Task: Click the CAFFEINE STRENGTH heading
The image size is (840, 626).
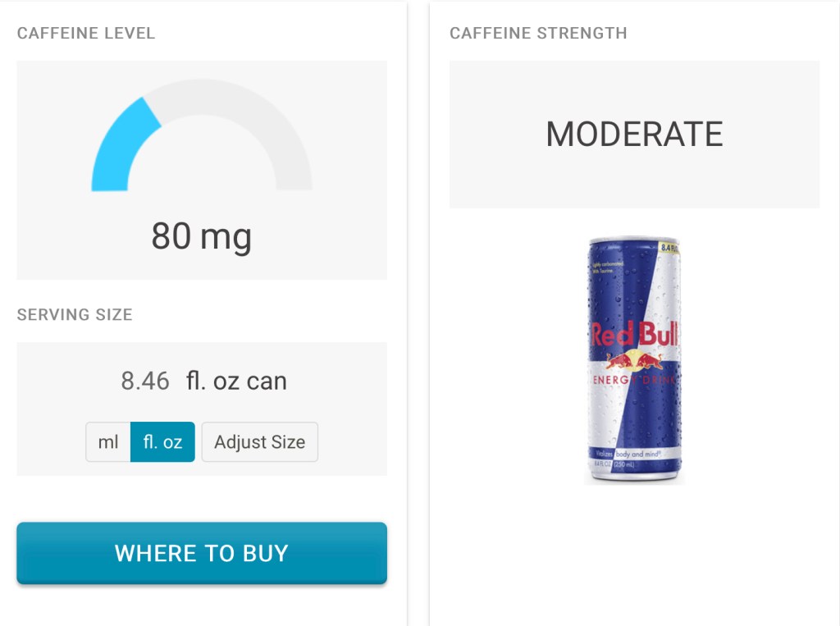Action: pos(538,34)
